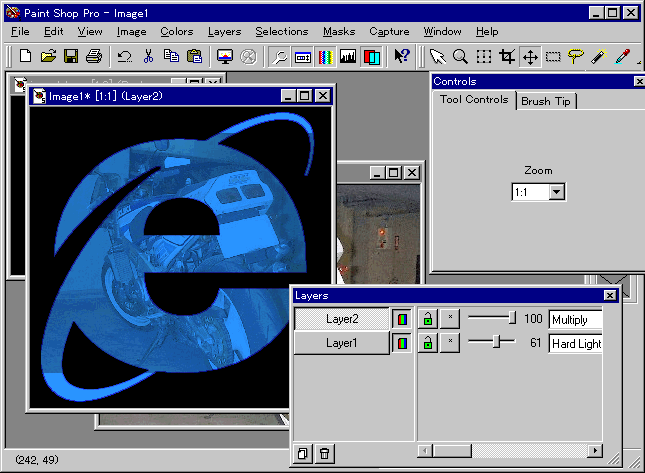Open the Layers menu

click(224, 32)
